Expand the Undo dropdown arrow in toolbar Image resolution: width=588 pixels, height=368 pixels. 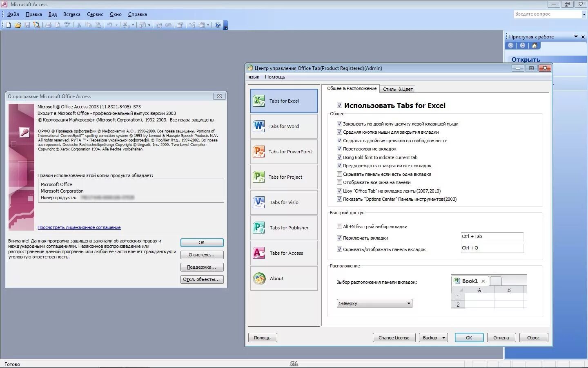(x=116, y=25)
